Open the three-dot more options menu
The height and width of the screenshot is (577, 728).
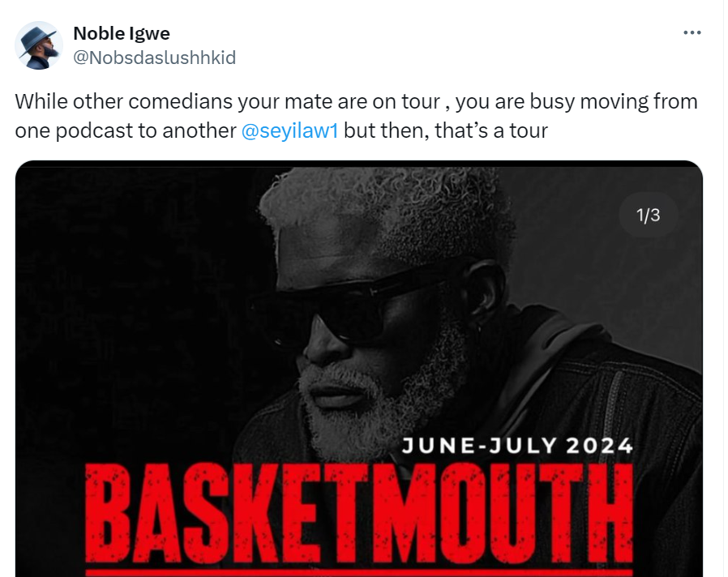click(692, 33)
